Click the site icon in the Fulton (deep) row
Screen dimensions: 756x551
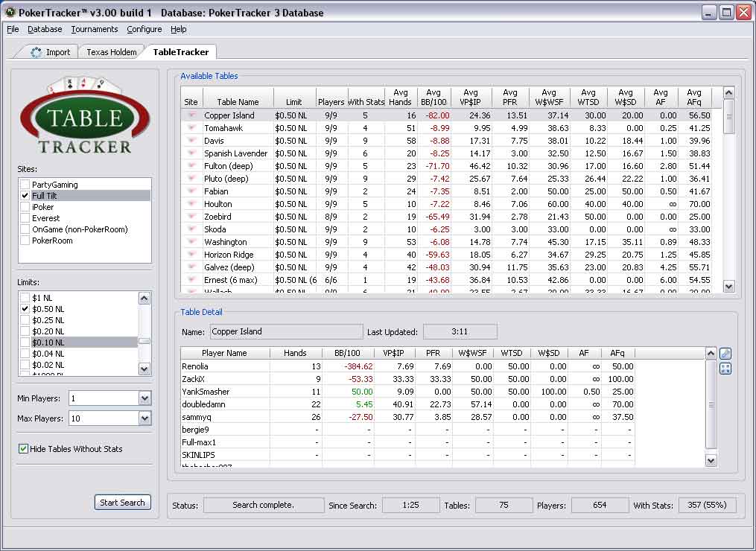[192, 166]
